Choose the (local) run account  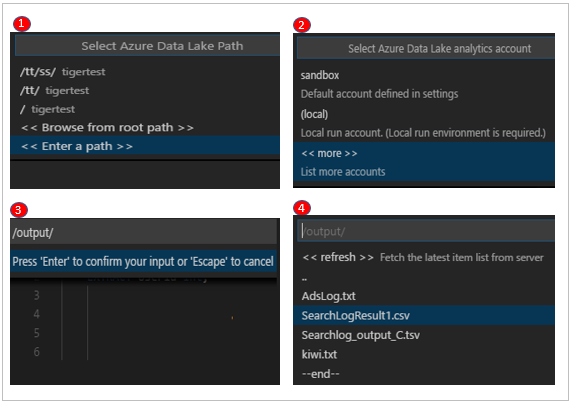tap(424, 123)
